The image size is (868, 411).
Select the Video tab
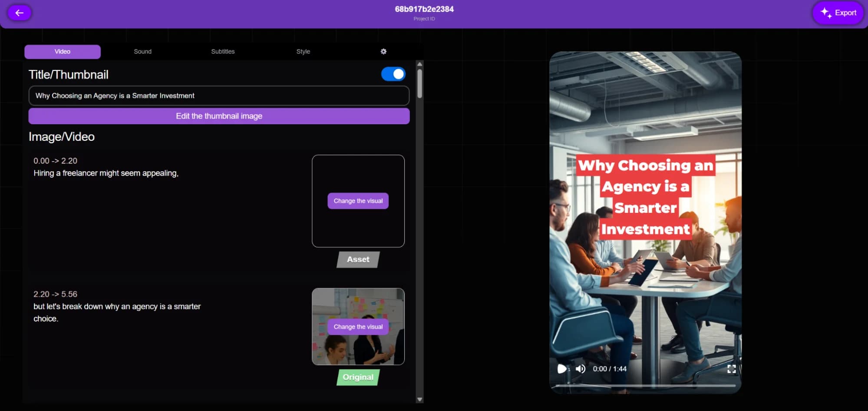click(x=63, y=51)
